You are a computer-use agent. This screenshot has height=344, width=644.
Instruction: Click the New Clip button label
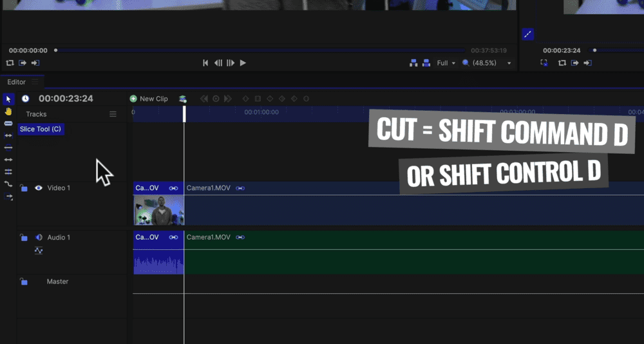(x=154, y=99)
